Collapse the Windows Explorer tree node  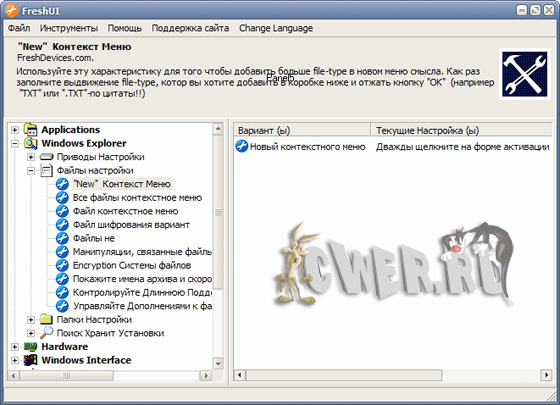15,144
